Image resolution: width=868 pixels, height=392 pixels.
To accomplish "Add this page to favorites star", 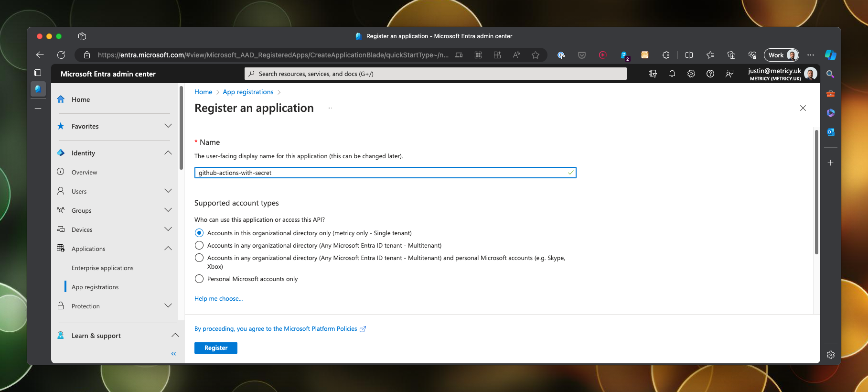I will (536, 55).
